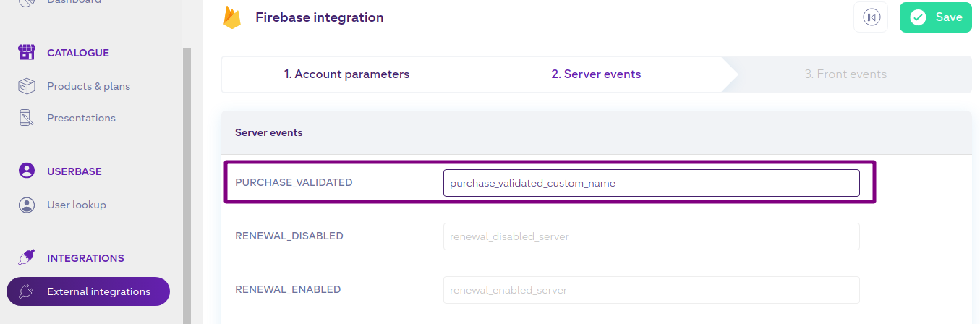The image size is (980, 324).
Task: Click the External integrations plug icon
Action: coord(27,291)
